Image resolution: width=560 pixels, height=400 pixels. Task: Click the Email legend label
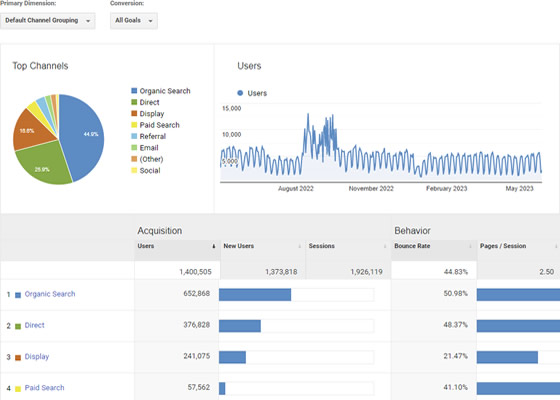coord(149,148)
